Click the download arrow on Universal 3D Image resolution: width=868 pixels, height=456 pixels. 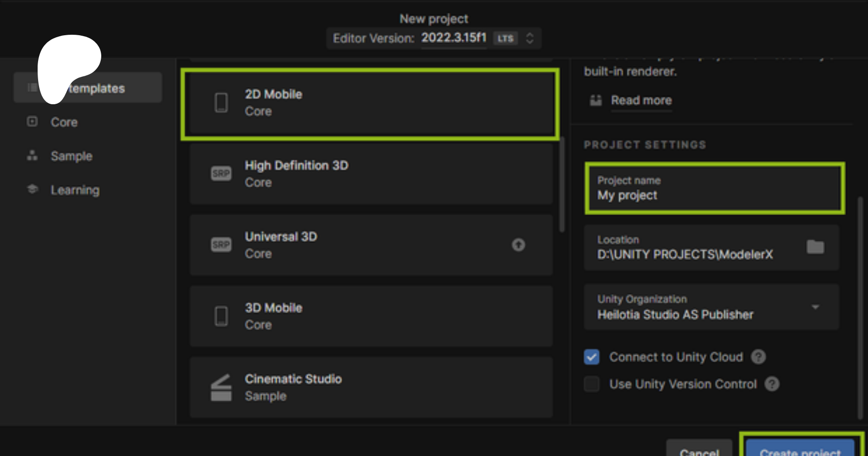click(x=518, y=245)
